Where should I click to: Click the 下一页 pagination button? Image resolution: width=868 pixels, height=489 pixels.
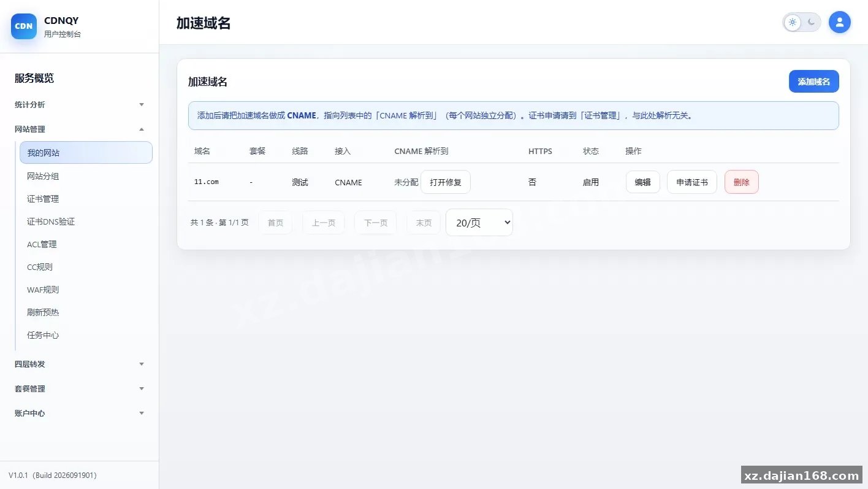point(376,223)
